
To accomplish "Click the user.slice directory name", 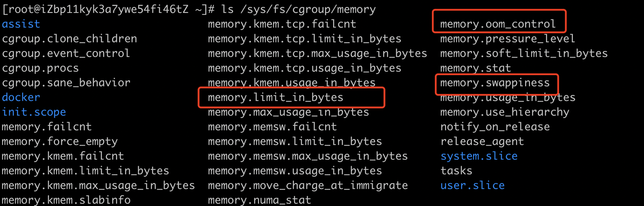I will click(x=473, y=186).
